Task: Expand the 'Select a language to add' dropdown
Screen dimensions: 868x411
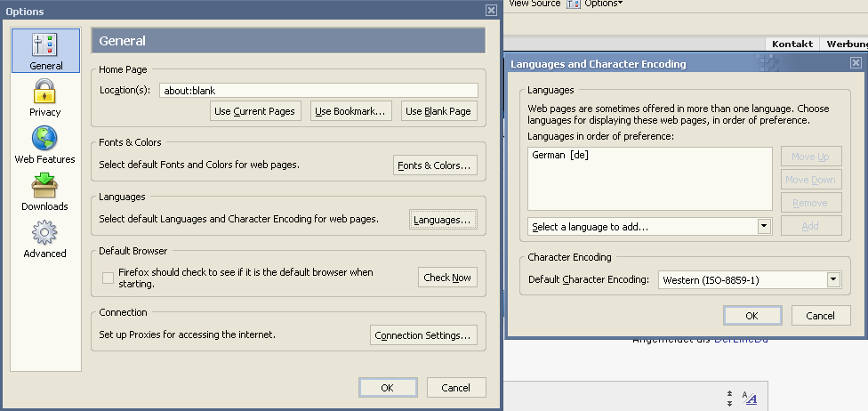Action: click(x=764, y=227)
